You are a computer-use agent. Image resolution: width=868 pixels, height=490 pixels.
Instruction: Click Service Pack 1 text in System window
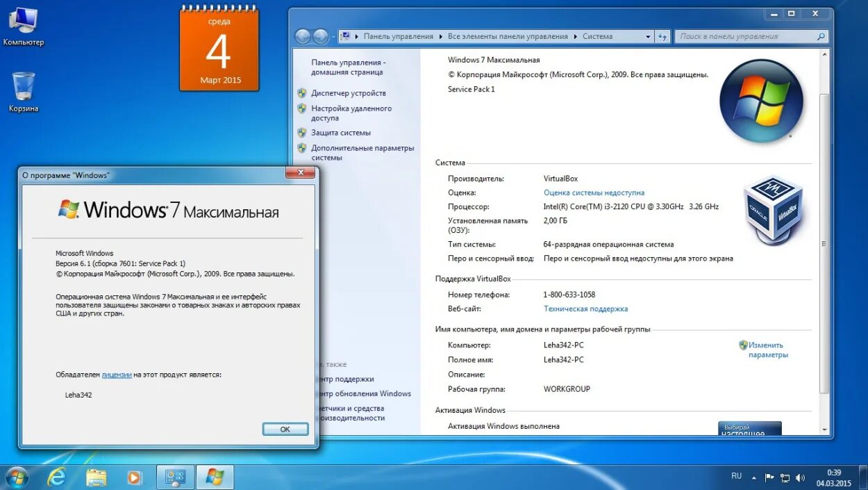[x=471, y=89]
